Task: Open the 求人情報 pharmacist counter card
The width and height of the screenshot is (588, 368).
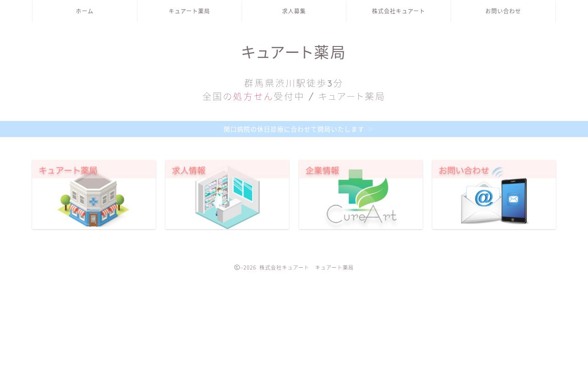Action: (227, 195)
